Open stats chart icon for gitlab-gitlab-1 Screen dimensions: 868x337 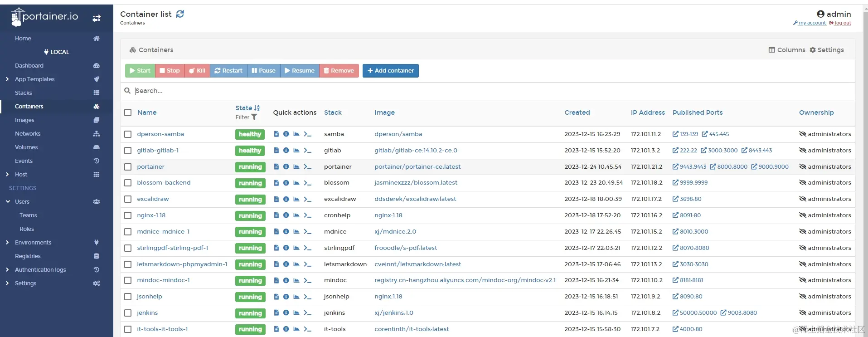[x=296, y=151]
